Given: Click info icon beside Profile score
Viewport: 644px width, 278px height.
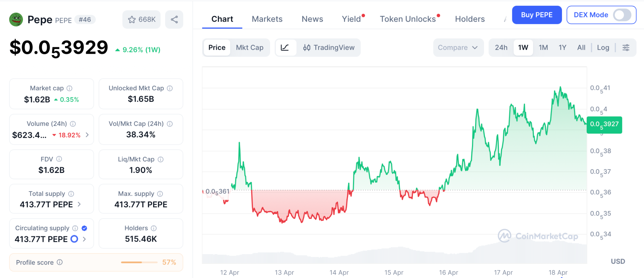Looking at the screenshot, I should coord(60,262).
